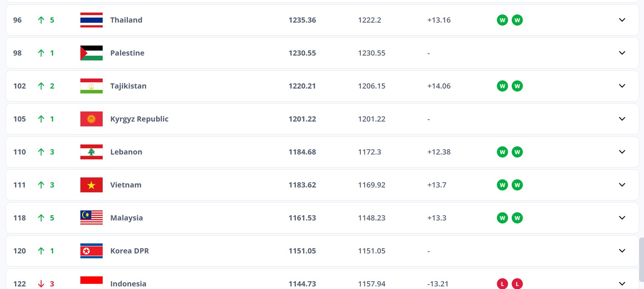Screen dimensions: 644x289
Task: Click the Palestine flag icon
Action: (x=91, y=53)
